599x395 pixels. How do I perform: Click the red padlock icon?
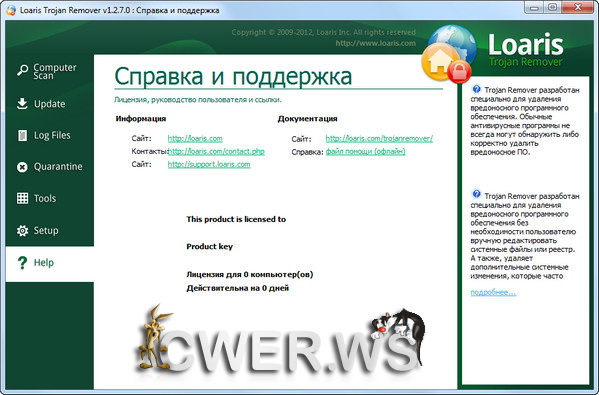460,71
